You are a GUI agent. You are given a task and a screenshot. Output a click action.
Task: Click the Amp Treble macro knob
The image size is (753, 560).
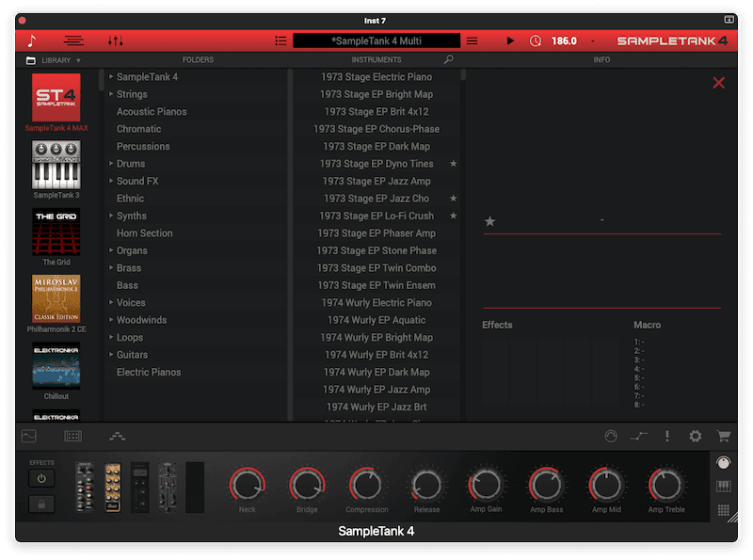pos(666,485)
